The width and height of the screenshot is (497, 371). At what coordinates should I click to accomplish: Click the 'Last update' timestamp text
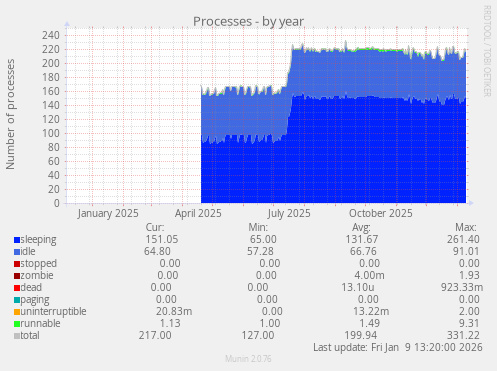tap(398, 347)
